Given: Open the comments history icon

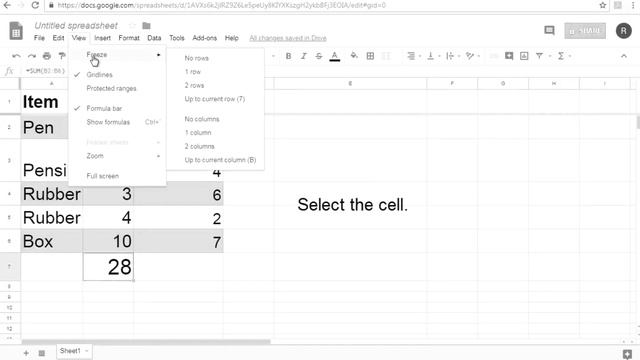Looking at the screenshot, I should [x=549, y=30].
